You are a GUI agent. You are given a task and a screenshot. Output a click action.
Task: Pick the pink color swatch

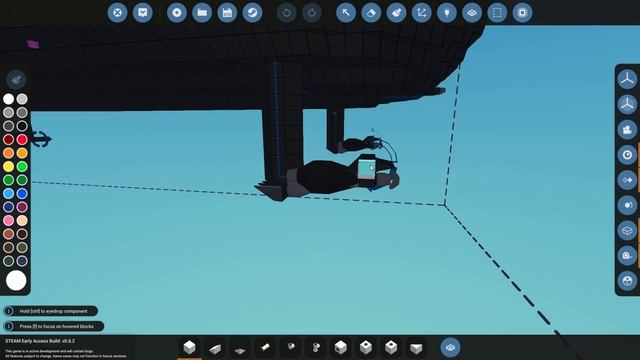(9, 220)
